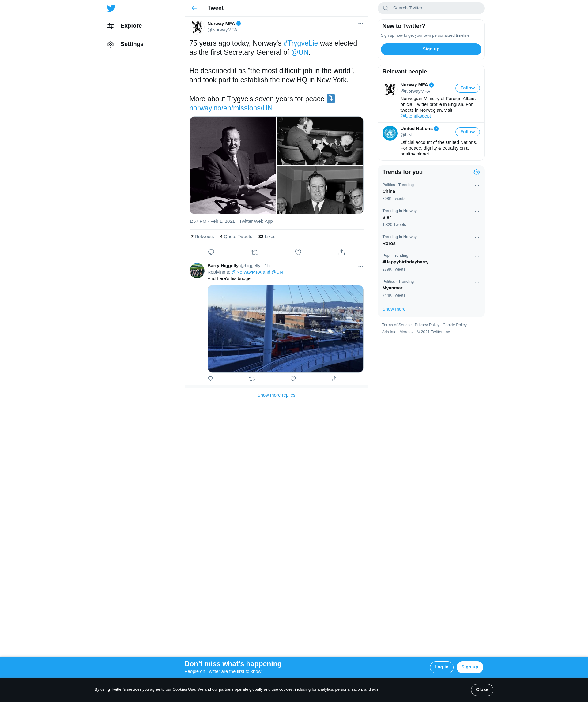The height and width of the screenshot is (702, 588).
Task: Focus the Search Twitter field
Action: coord(431,8)
